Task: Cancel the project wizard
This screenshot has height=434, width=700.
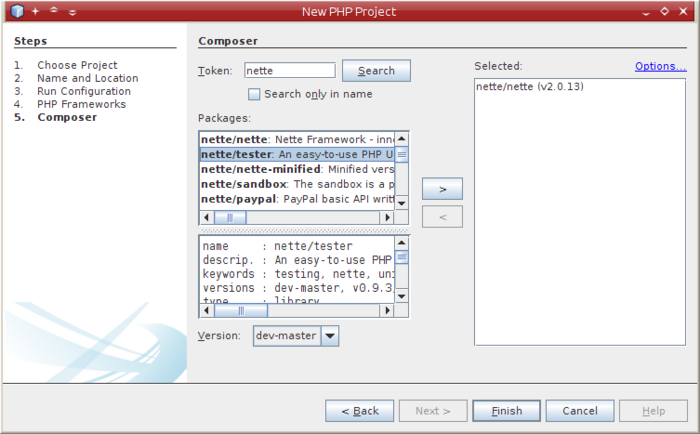Action: (580, 411)
